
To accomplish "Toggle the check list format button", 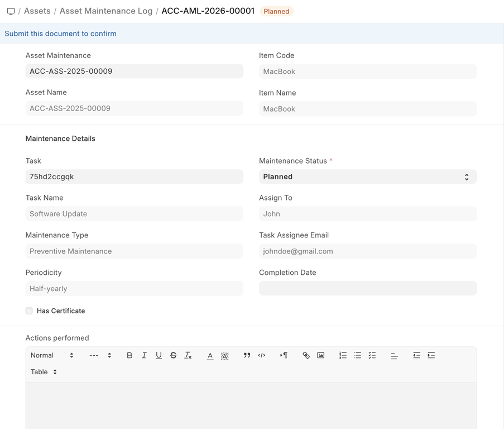I will pyautogui.click(x=372, y=355).
